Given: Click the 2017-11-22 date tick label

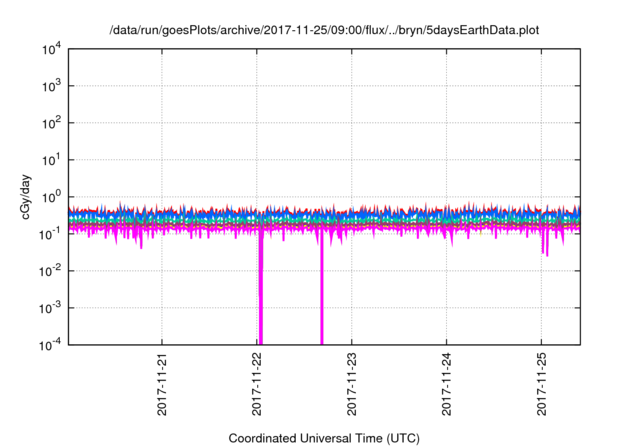Looking at the screenshot, I should click(x=257, y=384).
